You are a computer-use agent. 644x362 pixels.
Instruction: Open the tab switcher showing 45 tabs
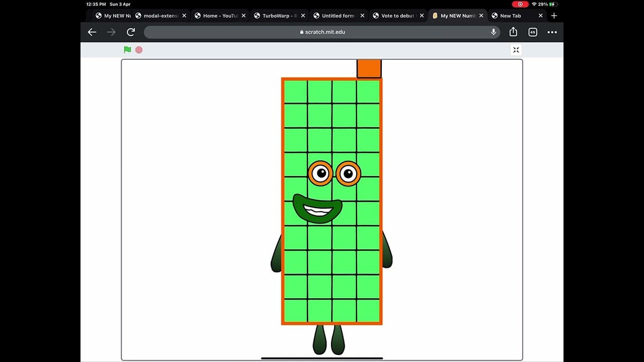coord(533,32)
